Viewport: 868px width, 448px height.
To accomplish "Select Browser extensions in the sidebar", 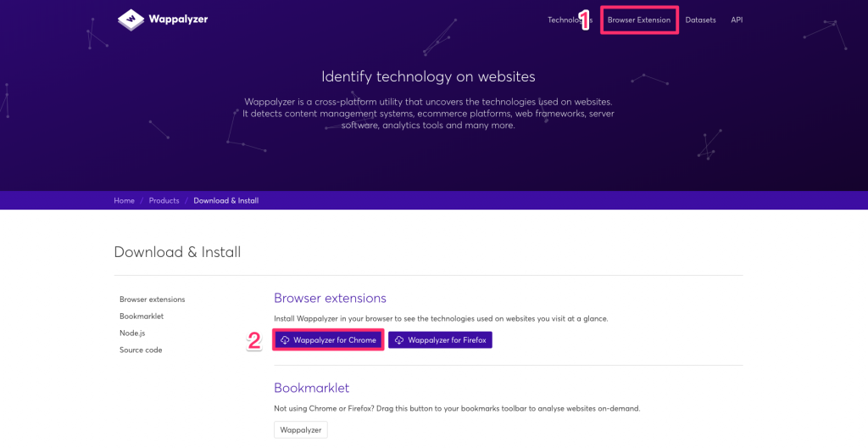I will [153, 300].
